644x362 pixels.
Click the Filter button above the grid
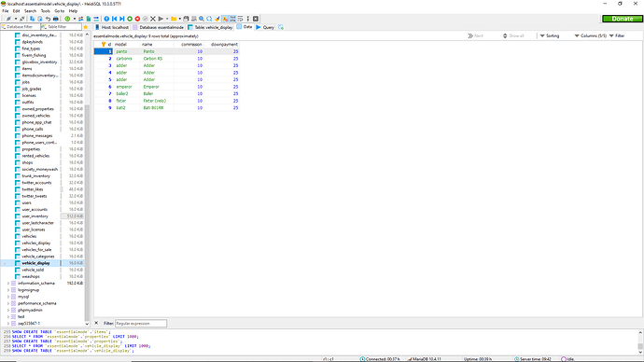pyautogui.click(x=617, y=35)
